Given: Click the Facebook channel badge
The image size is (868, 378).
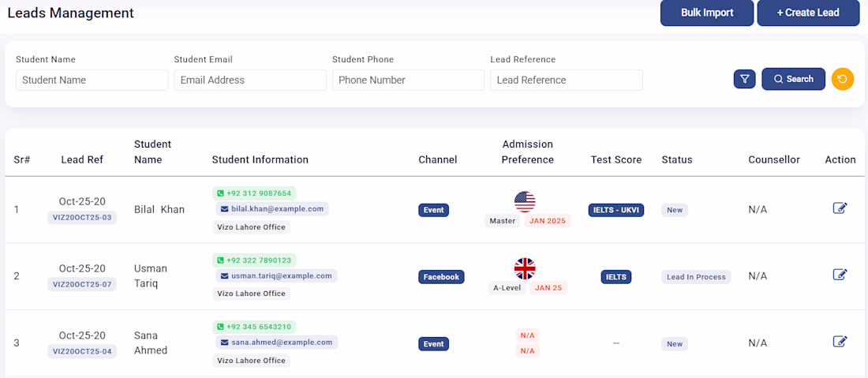Looking at the screenshot, I should click(x=441, y=277).
